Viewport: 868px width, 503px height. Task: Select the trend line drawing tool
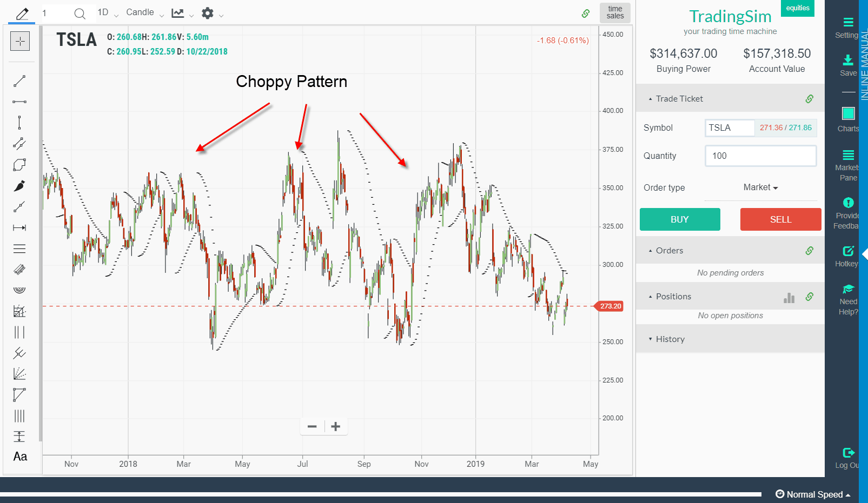pyautogui.click(x=19, y=81)
